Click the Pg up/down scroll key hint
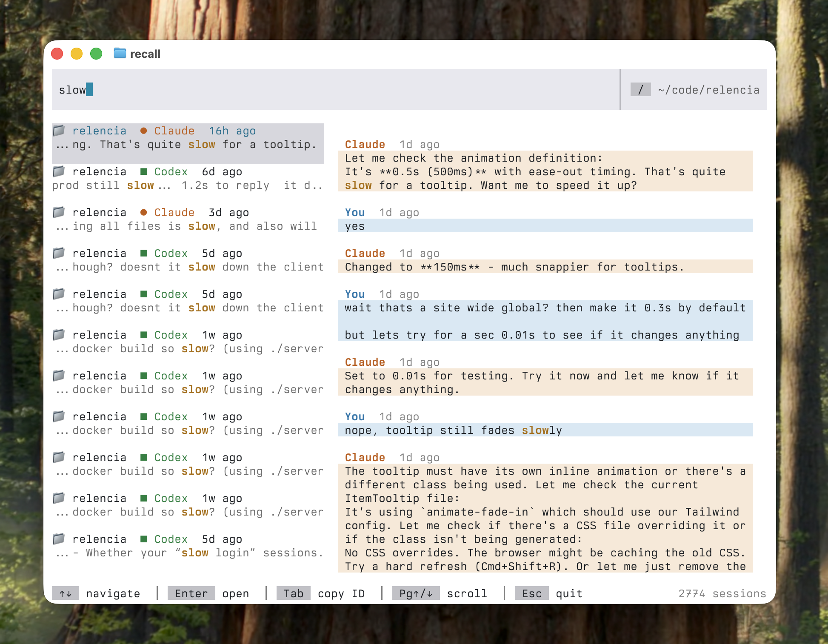Image resolution: width=828 pixels, height=644 pixels. [x=416, y=593]
